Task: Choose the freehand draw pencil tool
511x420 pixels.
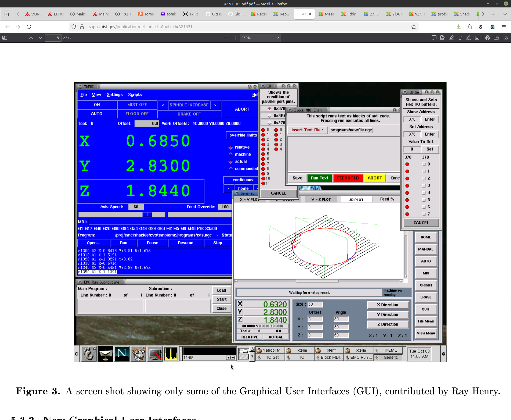Action: 469,38
